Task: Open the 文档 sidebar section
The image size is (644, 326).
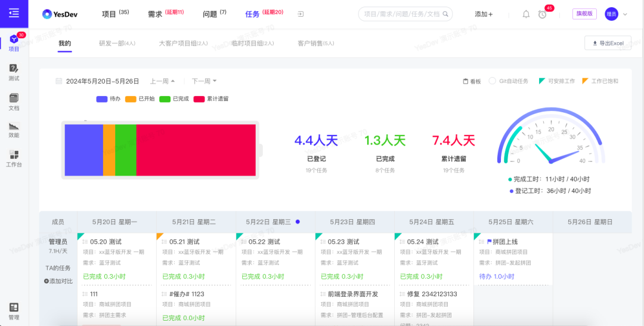Action: (x=14, y=102)
